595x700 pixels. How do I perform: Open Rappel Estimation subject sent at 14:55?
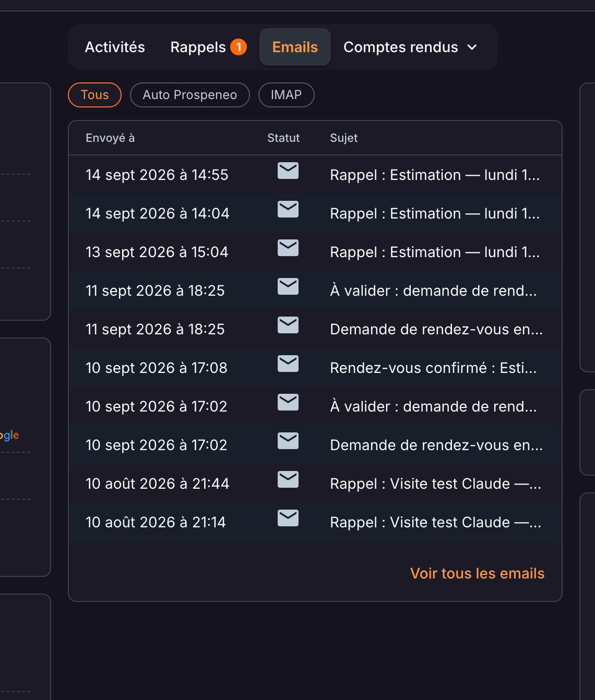tap(435, 175)
